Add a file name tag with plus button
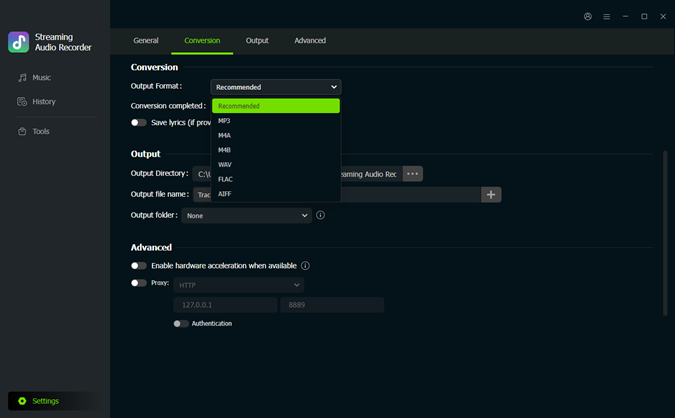 (491, 195)
